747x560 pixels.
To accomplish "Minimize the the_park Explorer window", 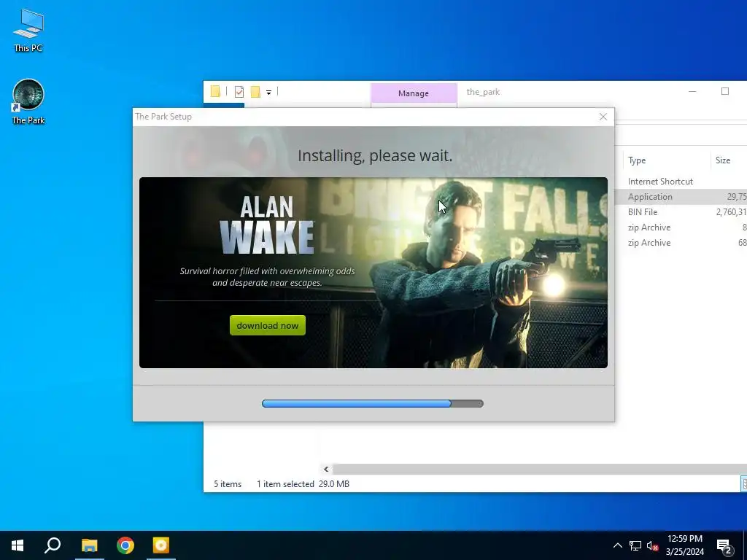I will point(692,91).
